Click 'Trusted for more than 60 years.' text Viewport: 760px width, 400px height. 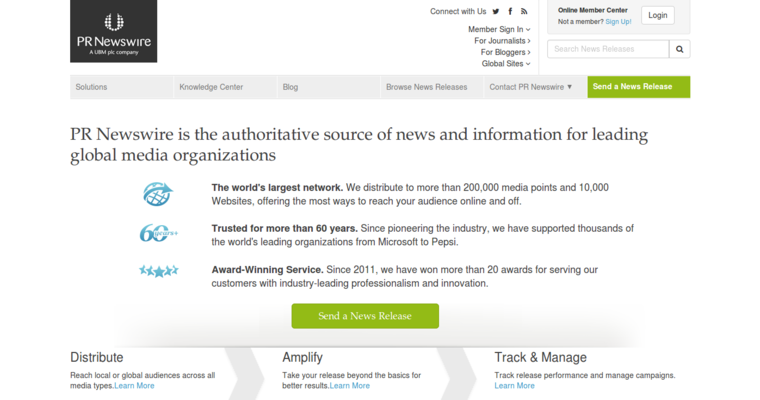[x=285, y=228]
